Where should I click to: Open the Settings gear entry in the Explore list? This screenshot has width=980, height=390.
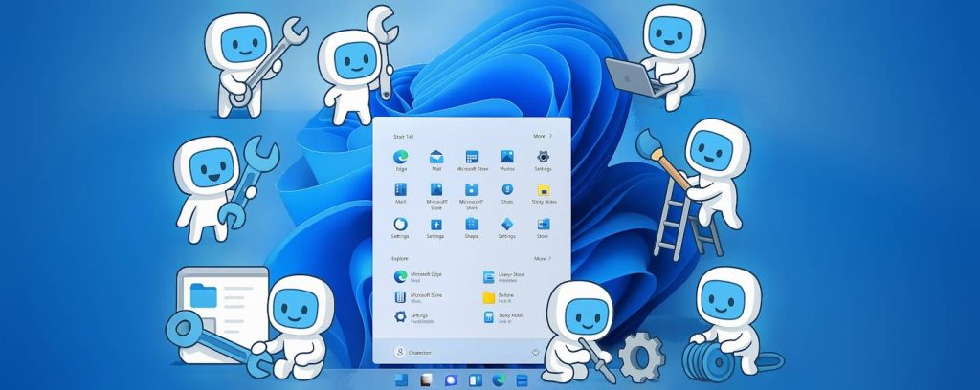tap(412, 317)
